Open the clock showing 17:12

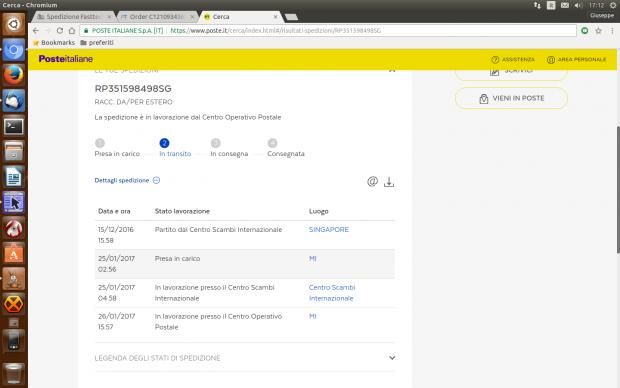tap(596, 5)
